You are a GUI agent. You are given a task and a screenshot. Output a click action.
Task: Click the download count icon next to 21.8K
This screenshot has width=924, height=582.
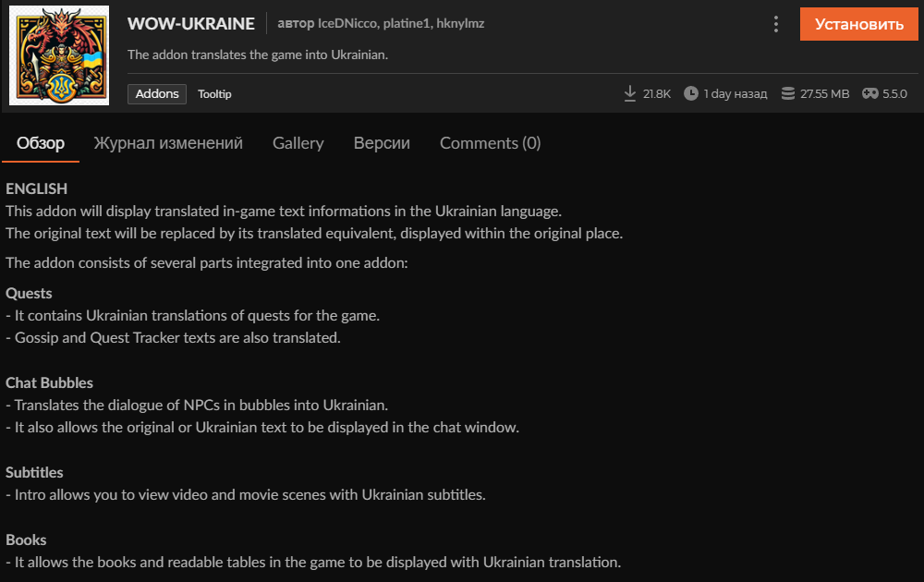[x=630, y=93]
